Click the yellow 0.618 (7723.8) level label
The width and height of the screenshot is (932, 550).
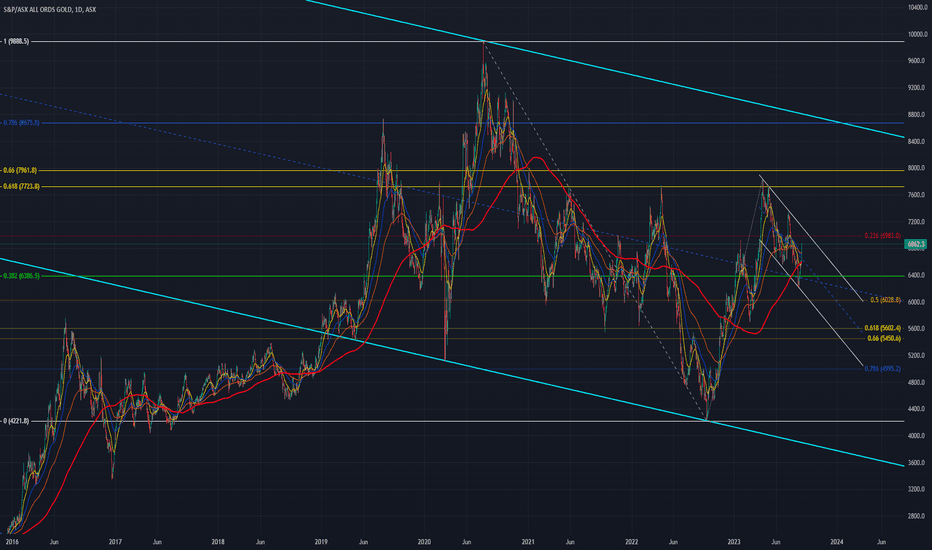[21, 187]
